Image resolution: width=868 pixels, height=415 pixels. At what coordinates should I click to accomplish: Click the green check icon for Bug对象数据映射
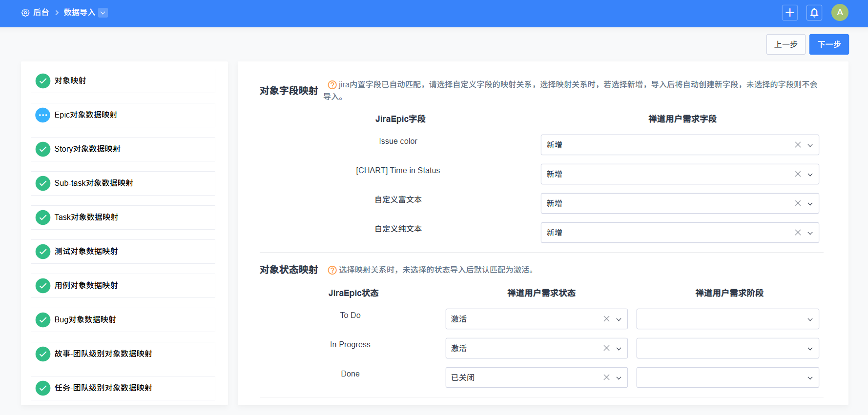(x=43, y=320)
